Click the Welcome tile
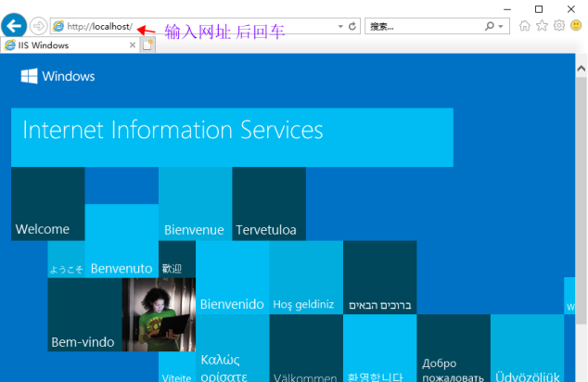The height and width of the screenshot is (382, 588). 48,204
